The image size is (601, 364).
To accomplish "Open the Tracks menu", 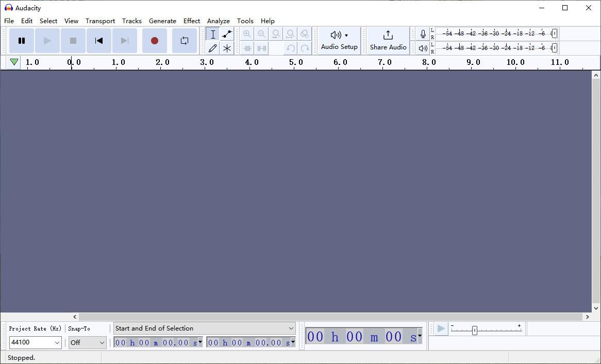I will [132, 21].
